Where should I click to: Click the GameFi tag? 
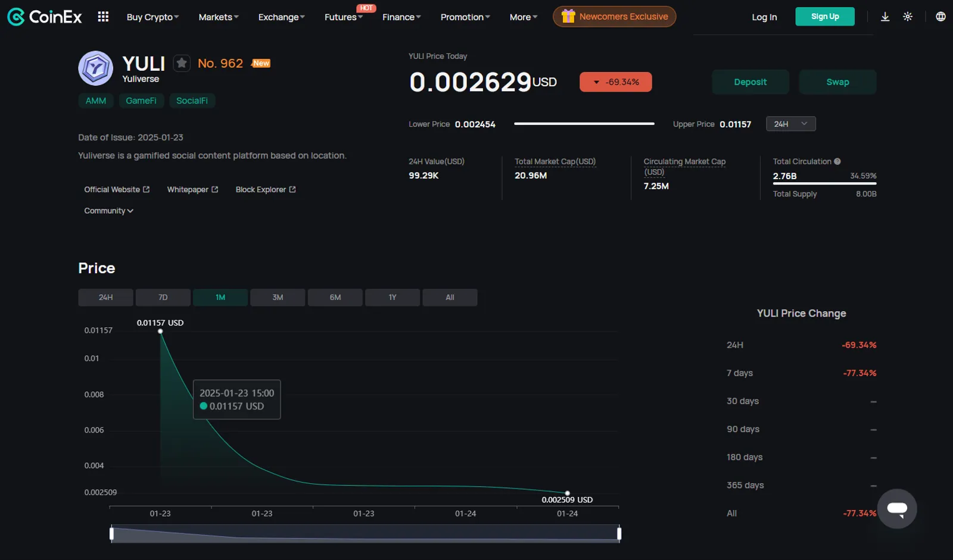click(141, 101)
